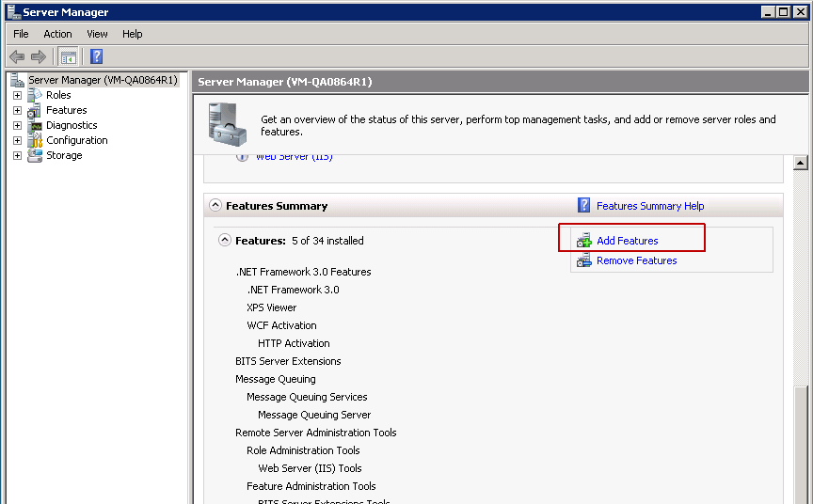Open the Features Summary Help link
813x504 pixels.
pyautogui.click(x=649, y=206)
